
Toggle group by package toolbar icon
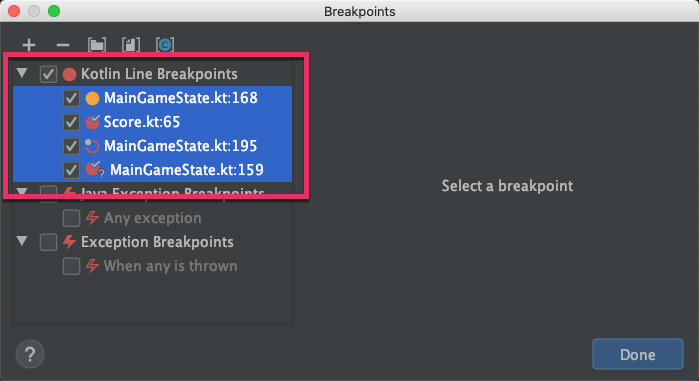coord(97,45)
